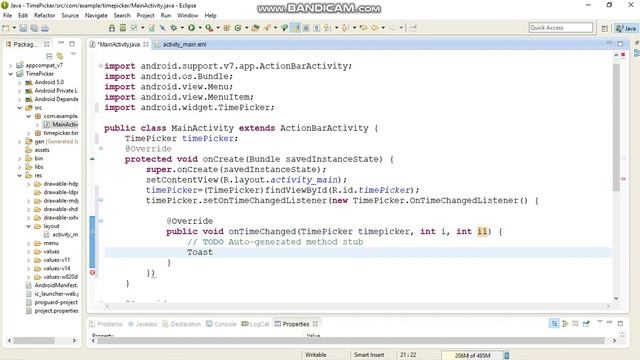
Task: Click the Back navigation arrow icon
Action: (374, 28)
